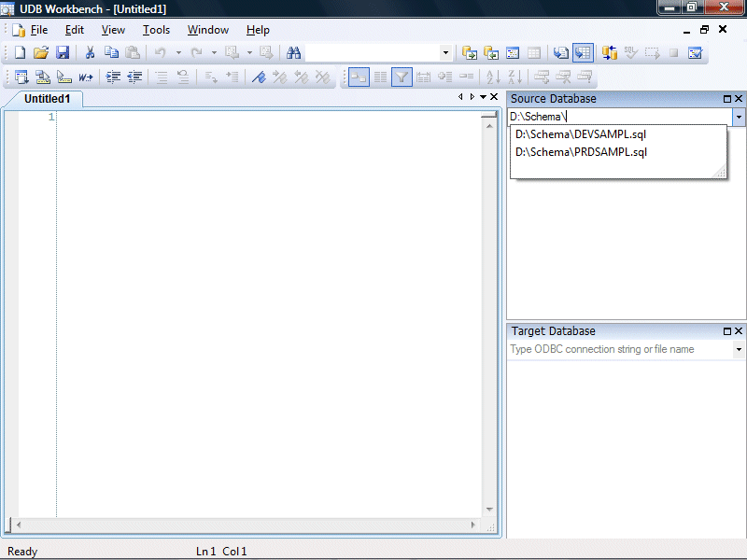Open the Tools menu
Viewport: 747px width, 560px height.
coord(156,30)
